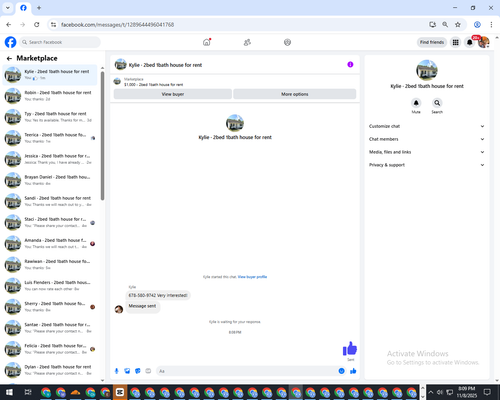Expand Media, files and links section
This screenshot has height=400, width=500.
427,152
